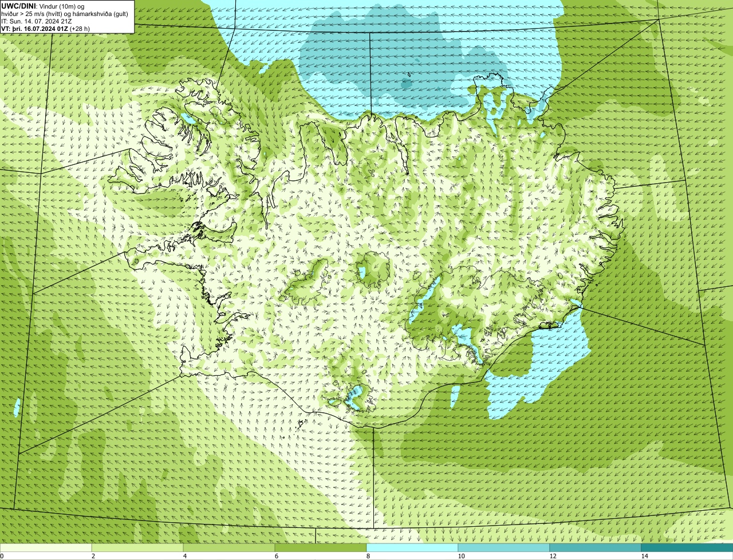Image resolution: width=733 pixels, height=560 pixels.
Task: Click the legend scale label "14"
Action: click(644, 556)
